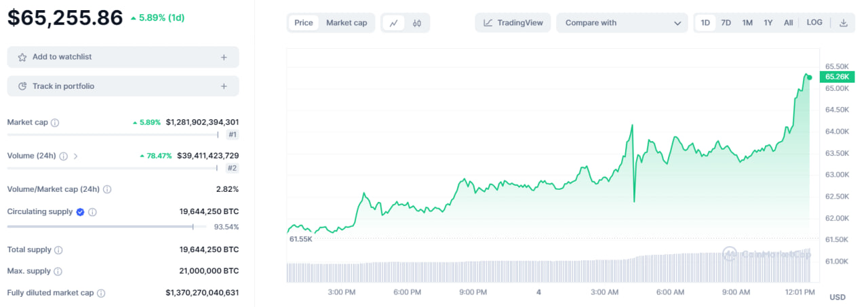Click the info icon next to Max. supply
Image resolution: width=868 pixels, height=307 pixels.
(58, 271)
